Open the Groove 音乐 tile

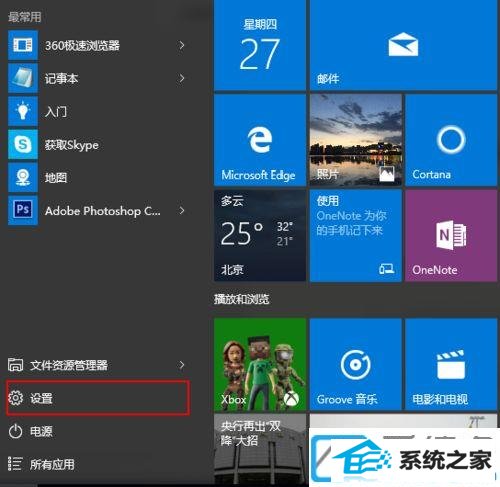[355, 364]
